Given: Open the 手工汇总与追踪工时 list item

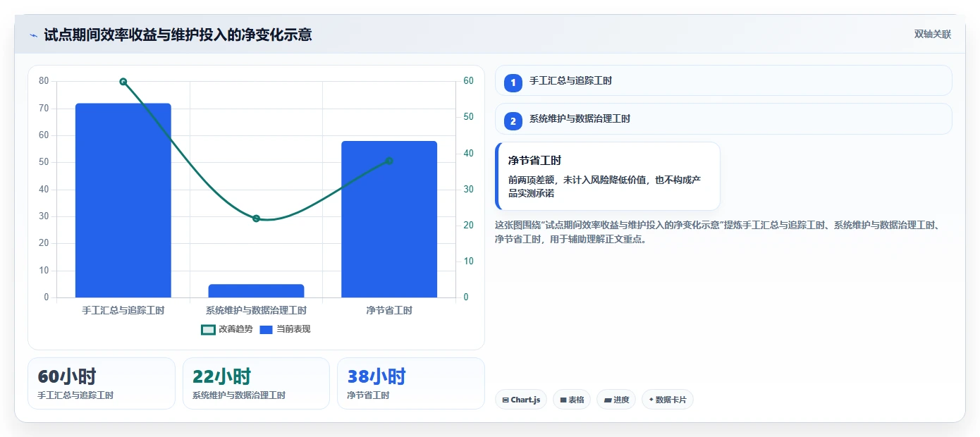Looking at the screenshot, I should (x=723, y=80).
